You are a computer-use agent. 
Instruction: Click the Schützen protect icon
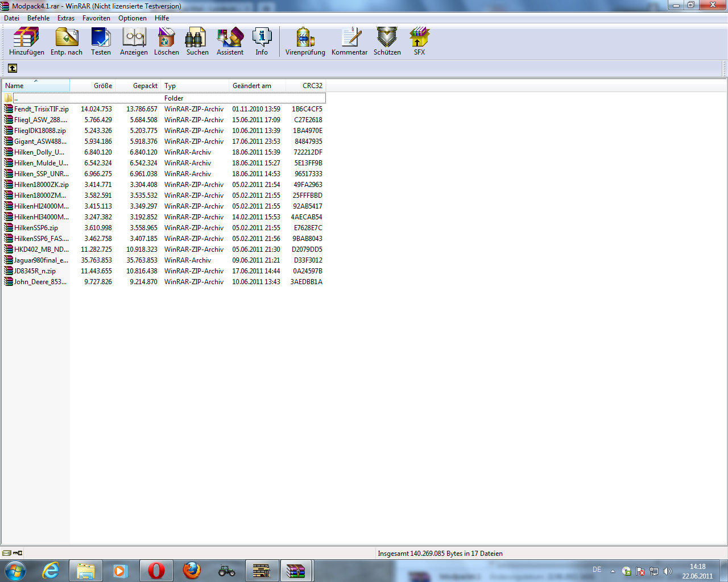[387, 41]
